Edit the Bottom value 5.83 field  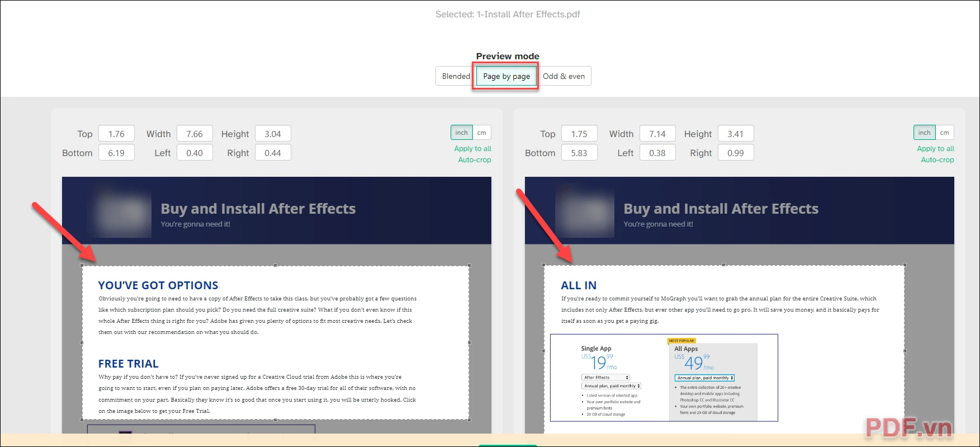(579, 153)
